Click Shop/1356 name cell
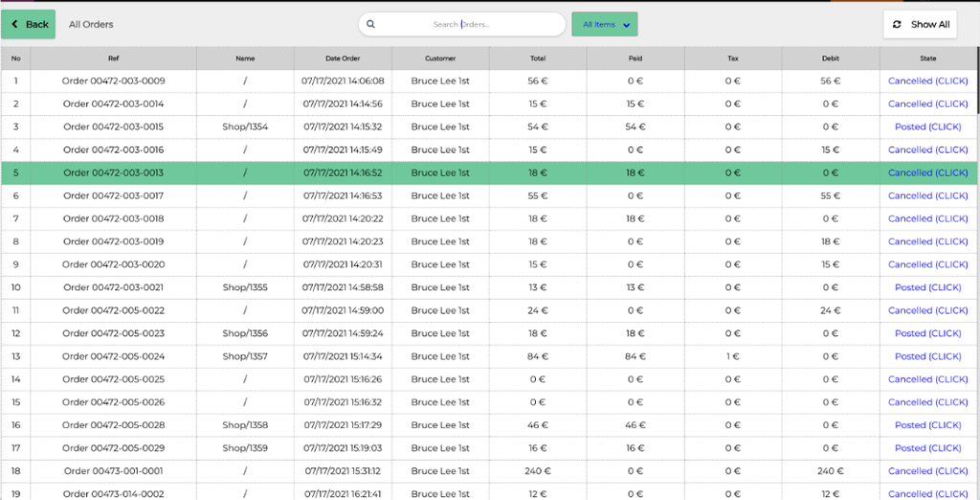The width and height of the screenshot is (980, 500). pos(245,333)
